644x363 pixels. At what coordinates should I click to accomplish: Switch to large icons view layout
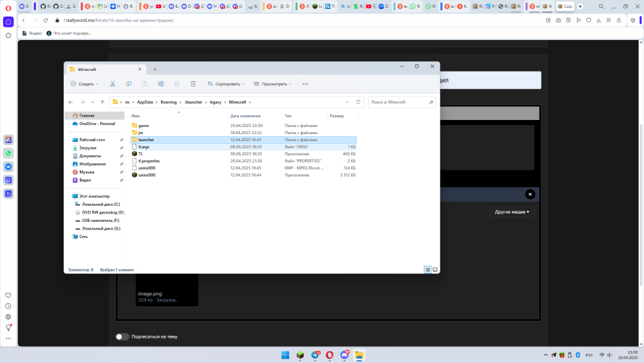click(435, 270)
